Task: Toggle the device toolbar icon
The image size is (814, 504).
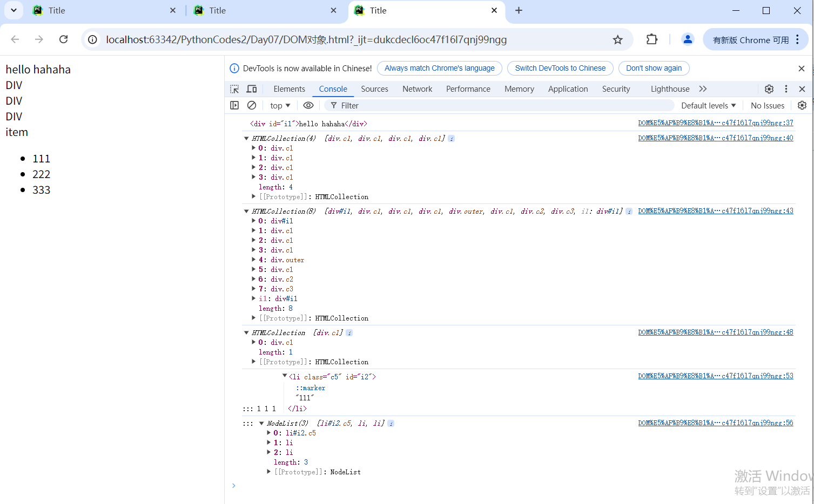Action: coord(252,89)
